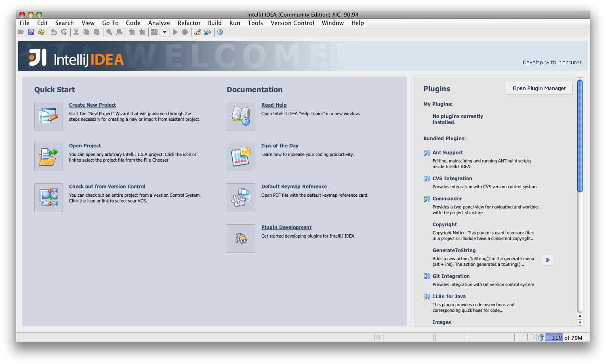Click the Paste clipboard icon

click(x=97, y=32)
